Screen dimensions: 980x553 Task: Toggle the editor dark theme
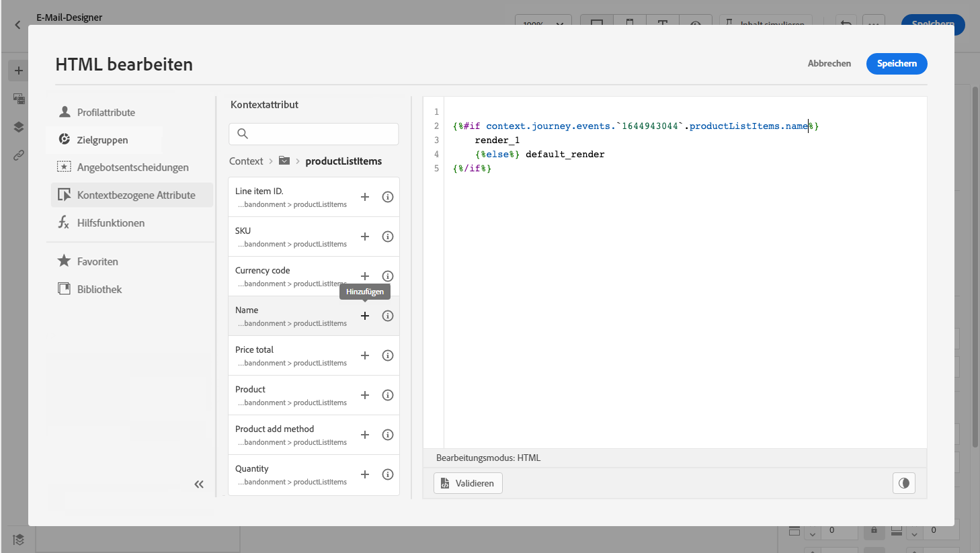[904, 483]
